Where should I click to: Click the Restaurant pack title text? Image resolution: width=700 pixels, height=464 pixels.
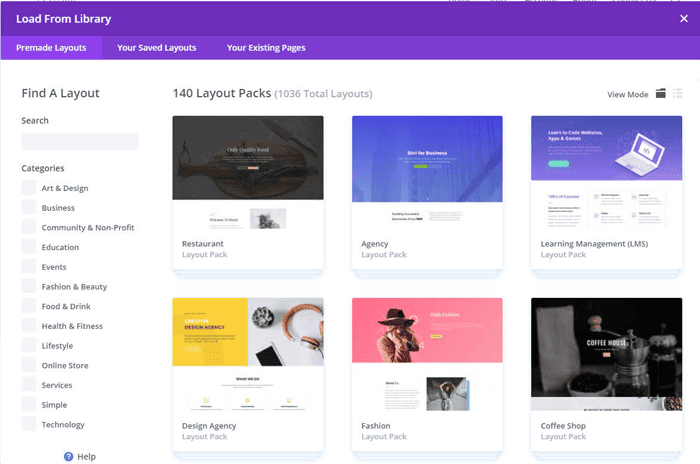[203, 244]
